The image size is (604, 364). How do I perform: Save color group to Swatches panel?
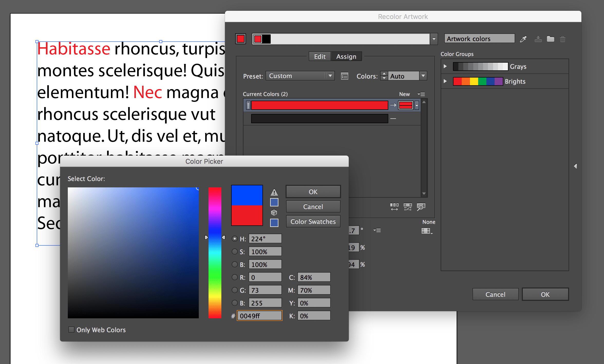click(538, 39)
